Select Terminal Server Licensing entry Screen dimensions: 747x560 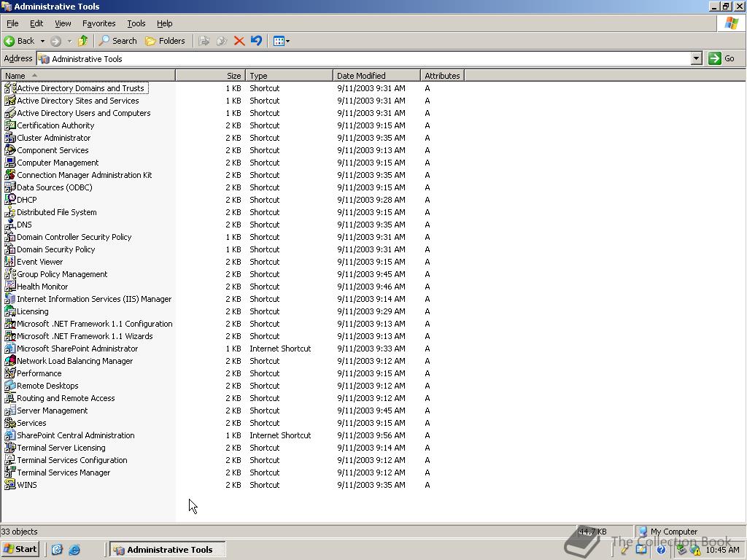tap(55, 447)
